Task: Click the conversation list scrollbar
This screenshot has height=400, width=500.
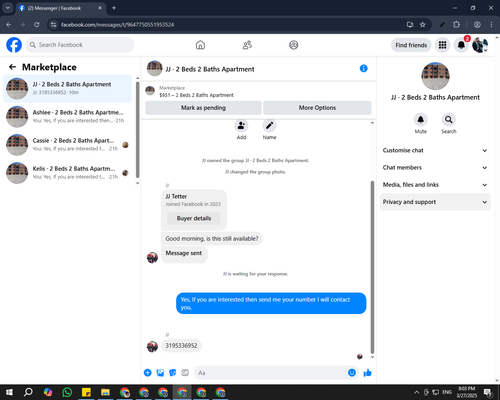Action: coord(137,129)
